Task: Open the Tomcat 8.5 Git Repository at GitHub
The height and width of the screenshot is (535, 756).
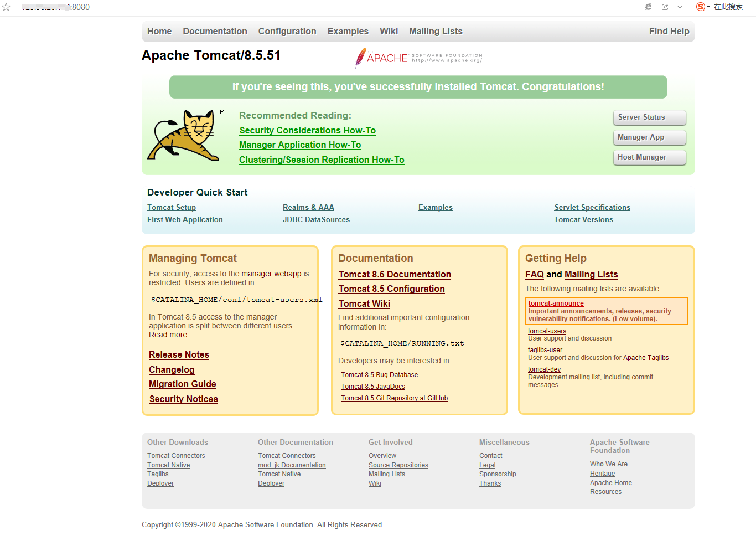Action: coord(394,398)
